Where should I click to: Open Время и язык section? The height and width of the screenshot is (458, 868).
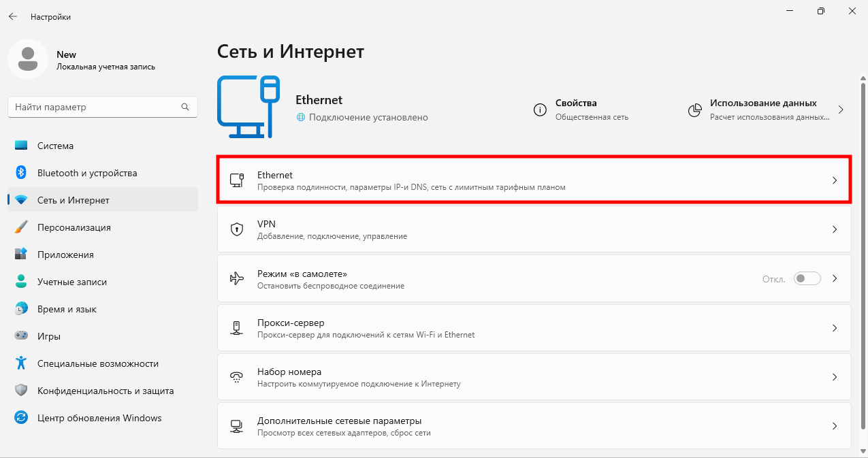[103, 309]
